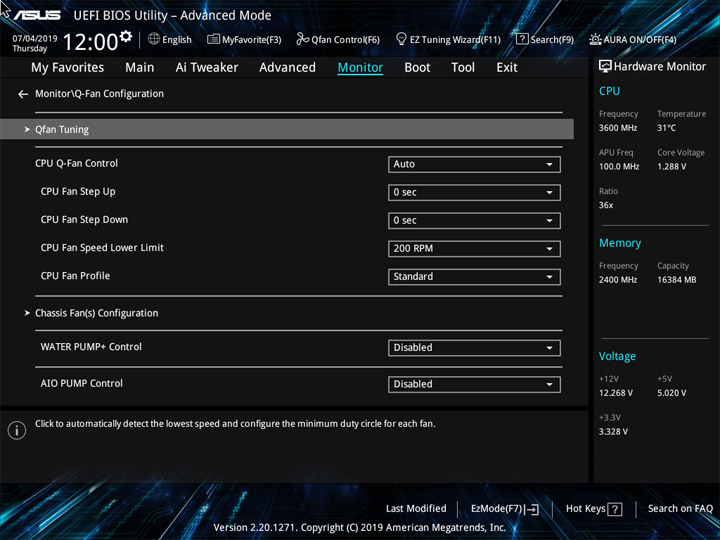The image size is (720, 540).
Task: Click the EzMode(F7) exit arrow icon
Action: [532, 509]
